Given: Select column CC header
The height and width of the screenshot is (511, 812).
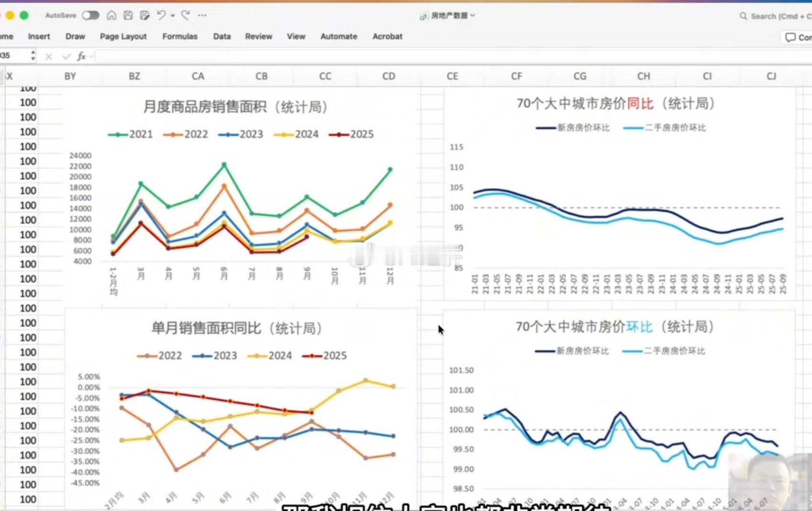Looking at the screenshot, I should click(325, 76).
